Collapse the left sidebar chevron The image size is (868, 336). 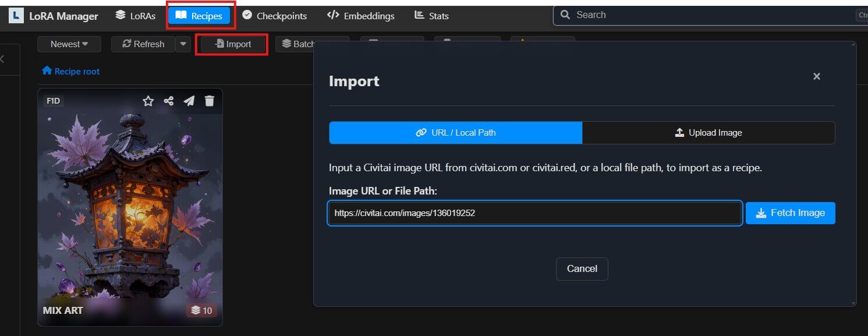coord(2,59)
